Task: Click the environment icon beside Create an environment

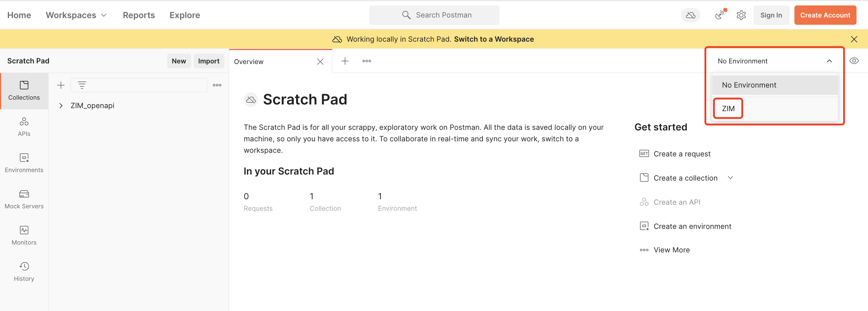Action: 644,226
